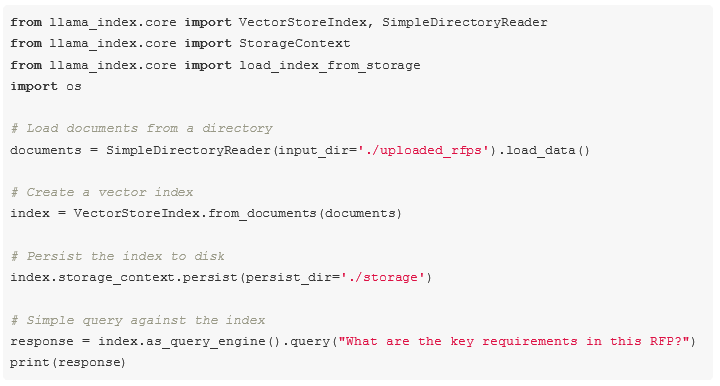720x386 pixels.
Task: Click storage_context in the persist line
Action: click(x=118, y=277)
